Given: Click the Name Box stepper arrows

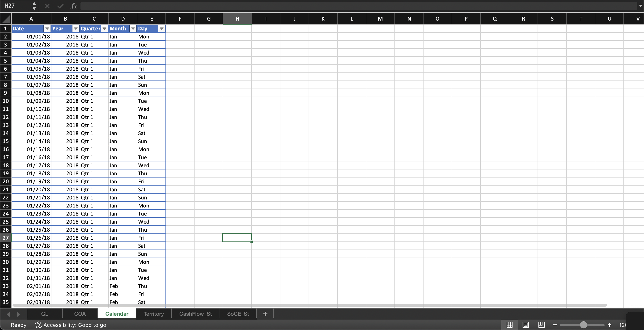Looking at the screenshot, I should (x=34, y=6).
